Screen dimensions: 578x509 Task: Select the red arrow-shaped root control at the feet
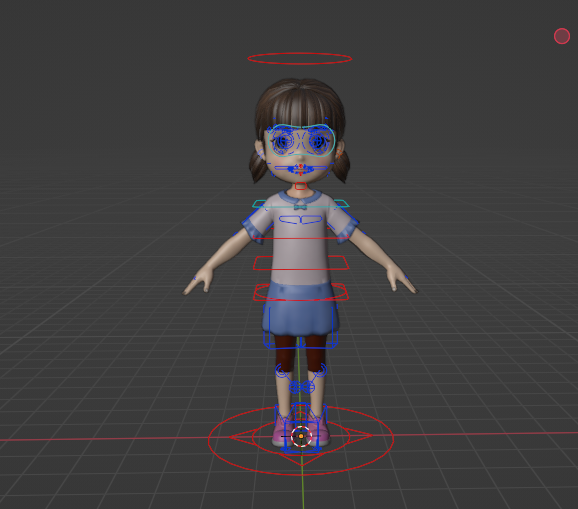pyautogui.click(x=301, y=439)
